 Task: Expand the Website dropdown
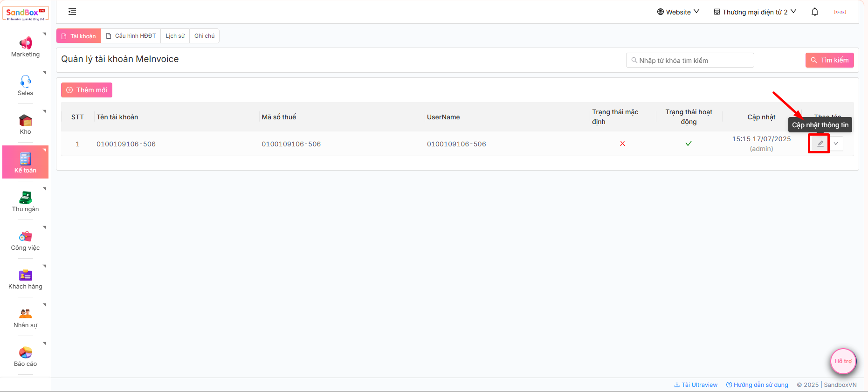[x=678, y=12]
